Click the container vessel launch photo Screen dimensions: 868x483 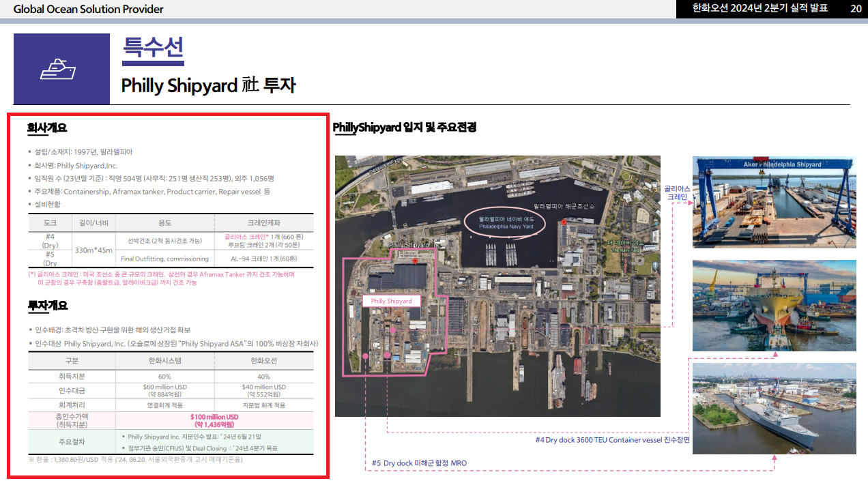[x=774, y=306]
